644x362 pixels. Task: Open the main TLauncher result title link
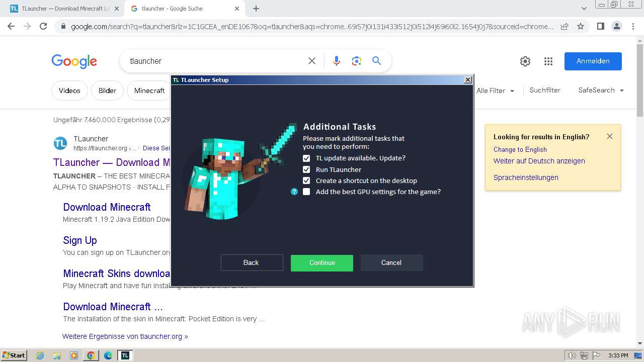pyautogui.click(x=112, y=162)
